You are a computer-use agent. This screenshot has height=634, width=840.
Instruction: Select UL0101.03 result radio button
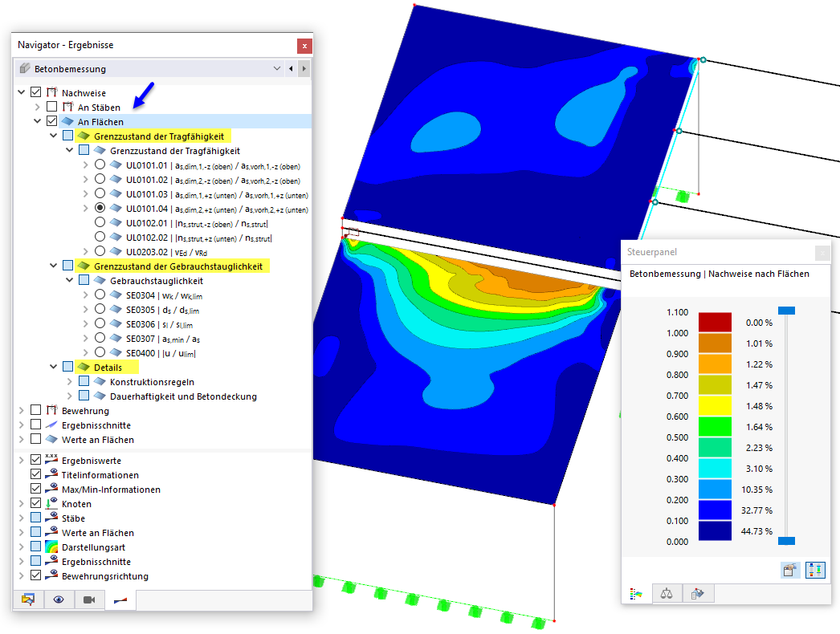pos(100,194)
